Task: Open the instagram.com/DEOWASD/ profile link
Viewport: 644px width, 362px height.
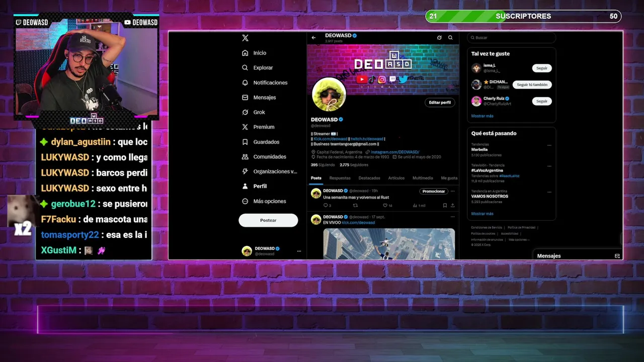Action: pos(395,152)
